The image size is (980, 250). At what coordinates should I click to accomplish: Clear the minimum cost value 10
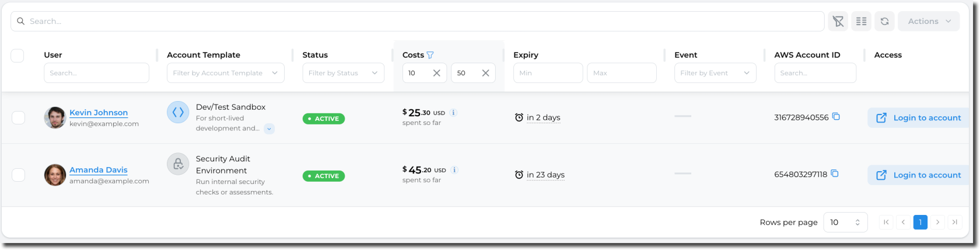[x=436, y=73]
